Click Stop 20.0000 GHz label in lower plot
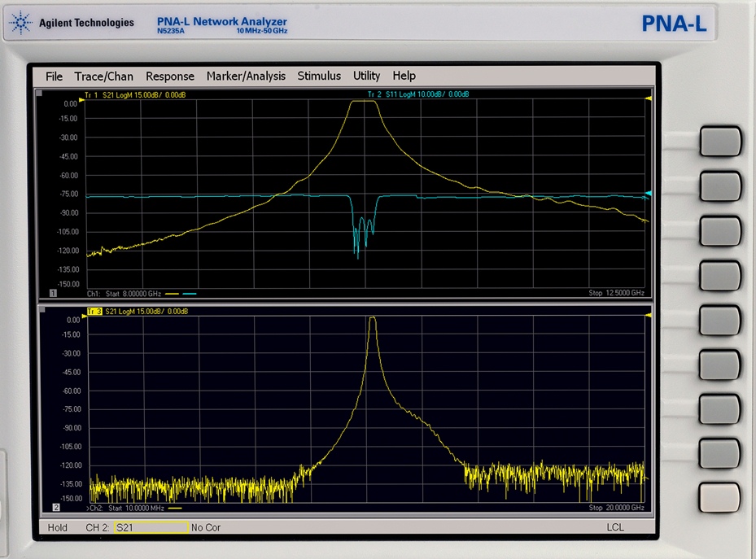756x559 pixels. 616,508
